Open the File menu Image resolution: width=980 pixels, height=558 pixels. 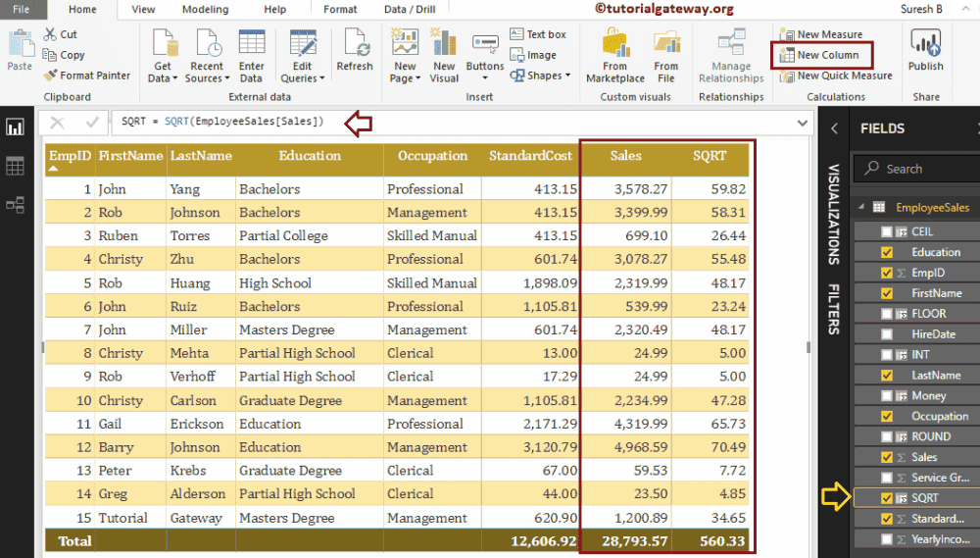point(21,10)
